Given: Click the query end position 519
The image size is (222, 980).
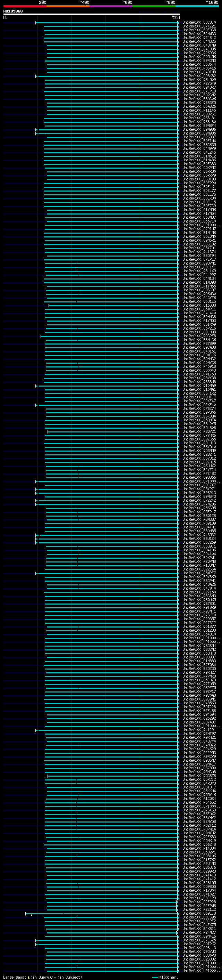Looking at the screenshot, I should pos(175,17).
